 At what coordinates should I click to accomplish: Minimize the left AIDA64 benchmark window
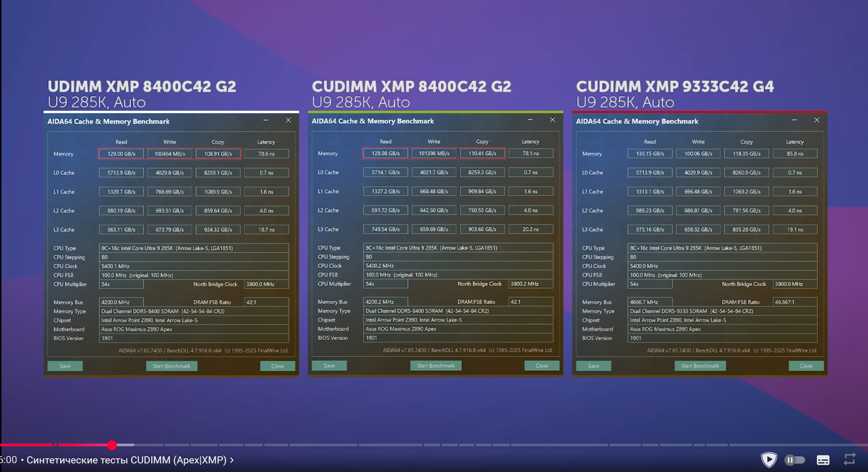click(x=266, y=120)
